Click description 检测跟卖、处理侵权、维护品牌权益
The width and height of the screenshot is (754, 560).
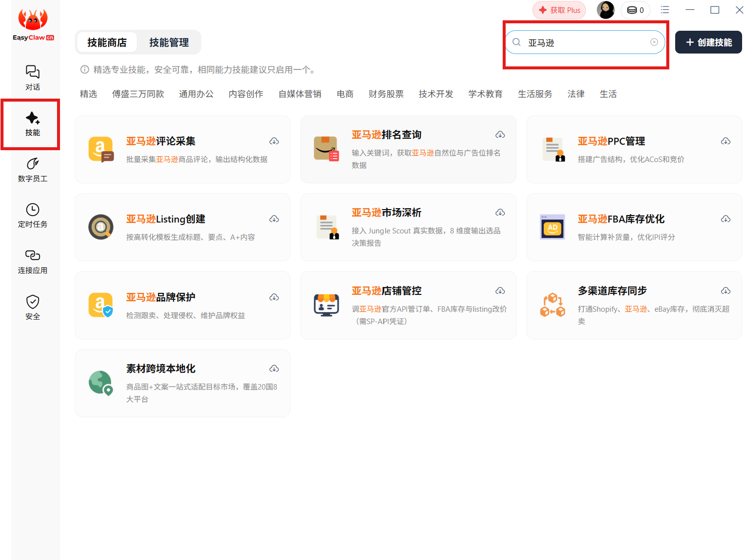(185, 316)
